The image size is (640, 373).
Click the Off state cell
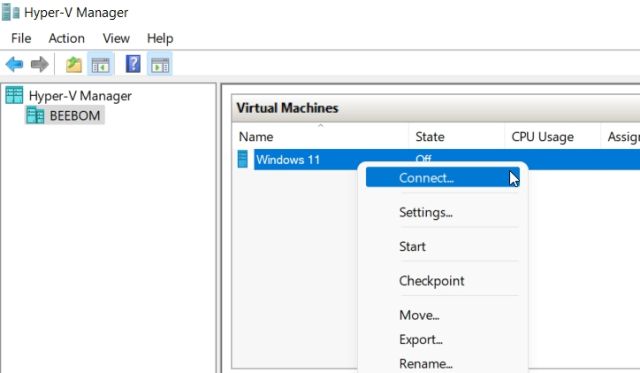[424, 158]
